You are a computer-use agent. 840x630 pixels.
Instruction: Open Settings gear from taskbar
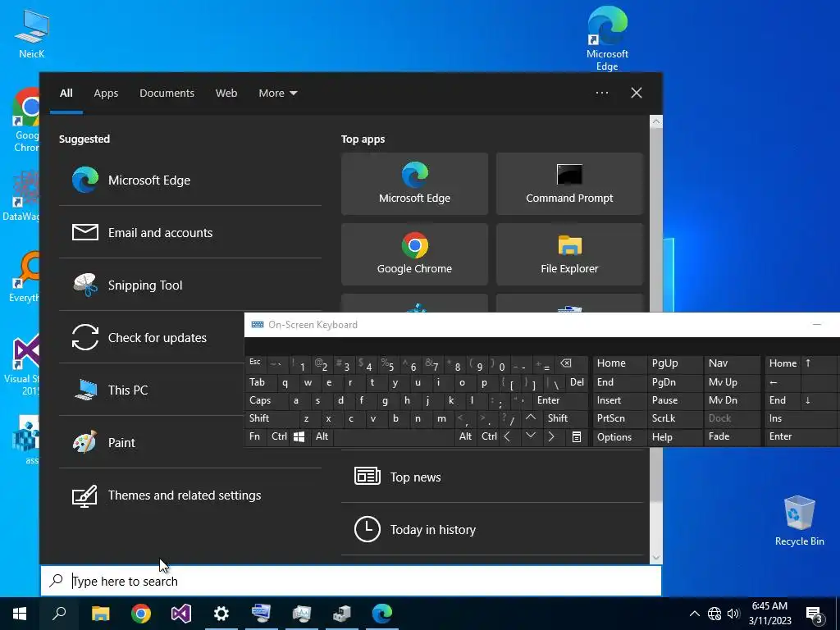coord(221,614)
